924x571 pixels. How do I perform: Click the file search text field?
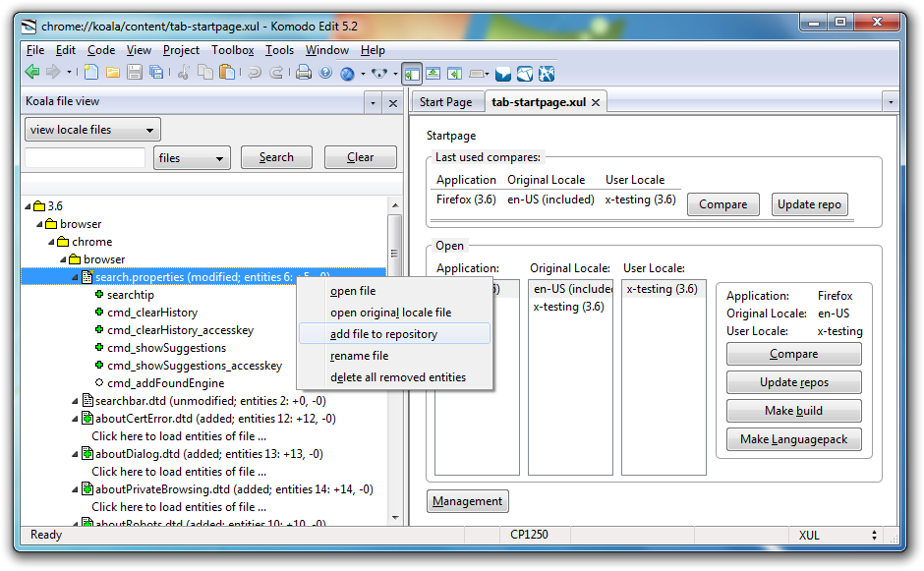click(85, 158)
